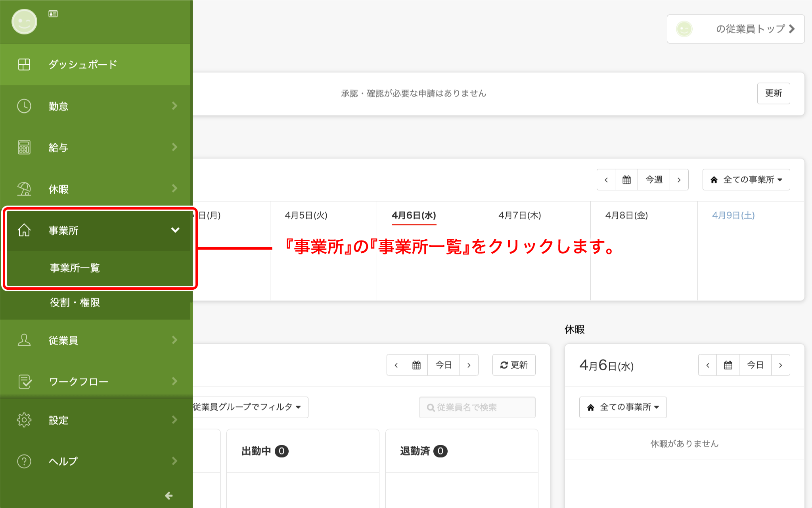Select 事業所一覧 submenu item
The image size is (812, 508).
click(x=75, y=268)
